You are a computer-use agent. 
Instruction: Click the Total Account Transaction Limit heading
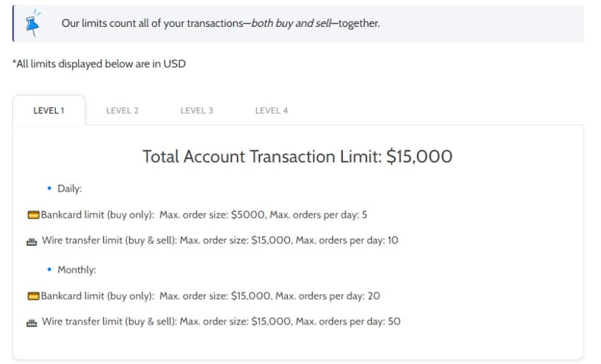tap(298, 157)
